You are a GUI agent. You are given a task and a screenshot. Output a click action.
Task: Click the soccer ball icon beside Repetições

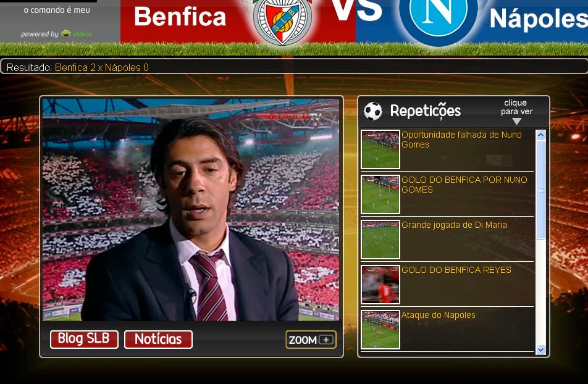point(373,111)
